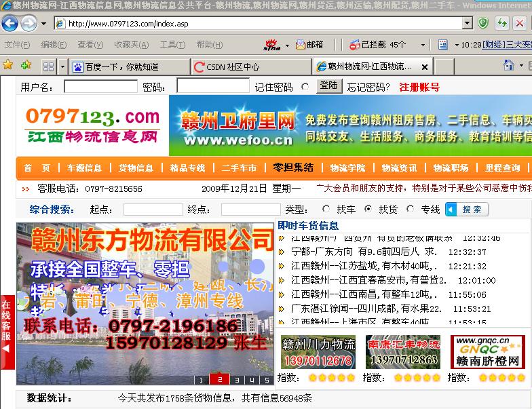The image size is (532, 409).
Task: Click the 登陆 login button
Action: pos(329,85)
